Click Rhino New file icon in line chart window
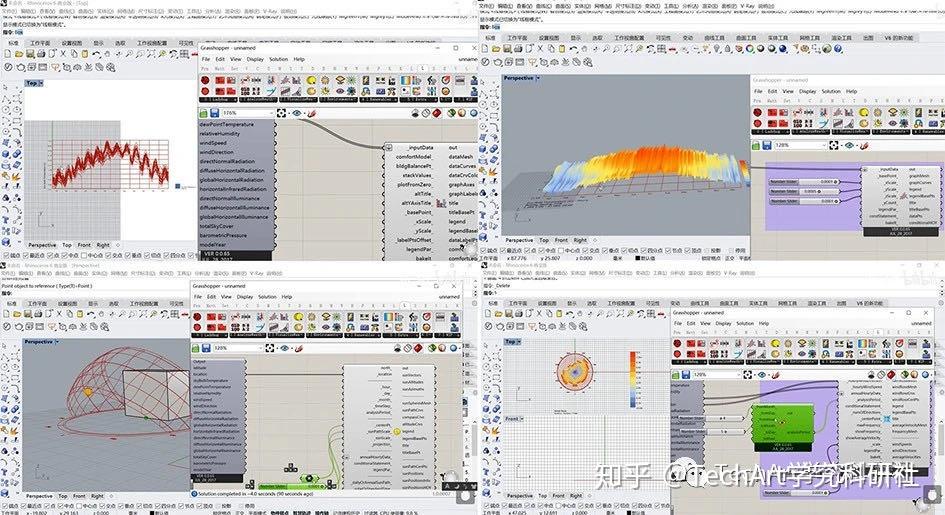The width and height of the screenshot is (945, 515). tap(8, 54)
